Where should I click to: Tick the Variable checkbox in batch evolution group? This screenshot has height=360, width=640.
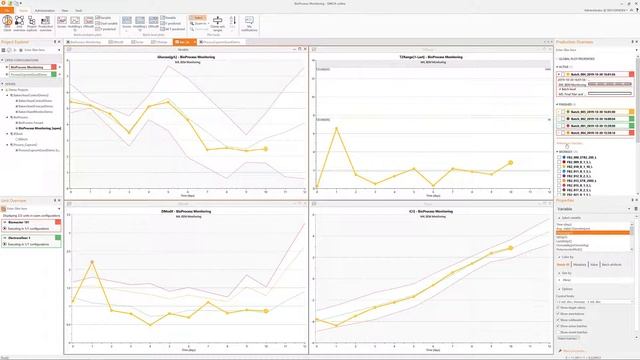98,18
